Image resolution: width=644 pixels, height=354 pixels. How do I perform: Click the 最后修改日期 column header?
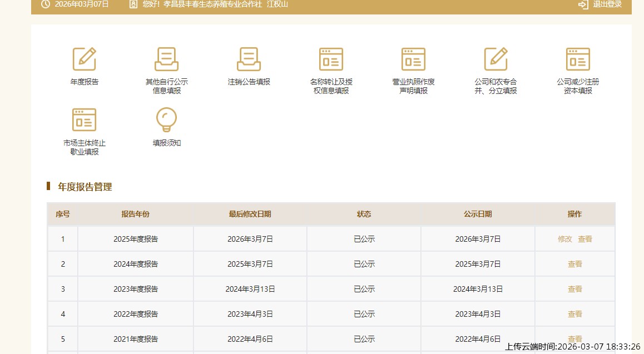pos(250,214)
